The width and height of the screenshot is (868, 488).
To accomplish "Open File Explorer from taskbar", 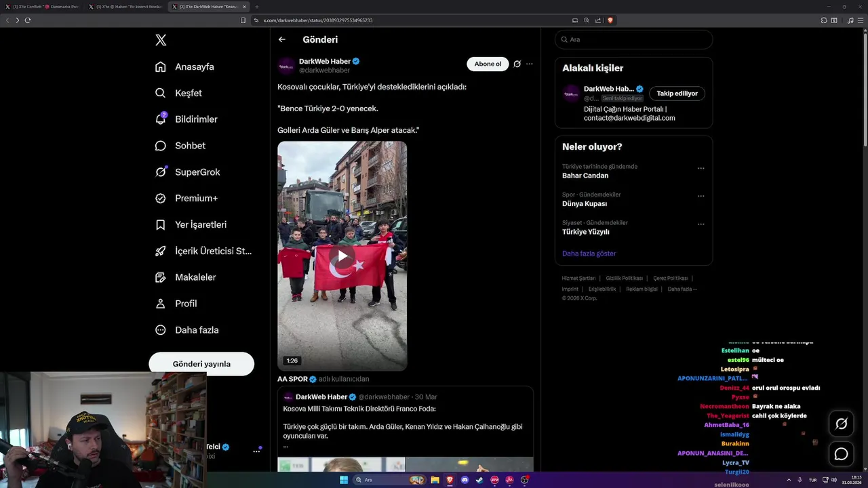I will [x=435, y=480].
